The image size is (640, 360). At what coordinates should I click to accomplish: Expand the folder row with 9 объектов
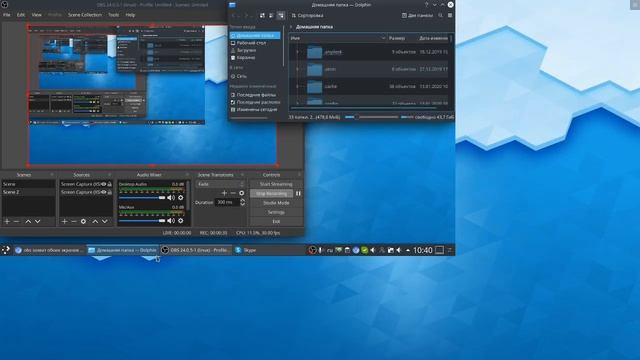(x=297, y=52)
